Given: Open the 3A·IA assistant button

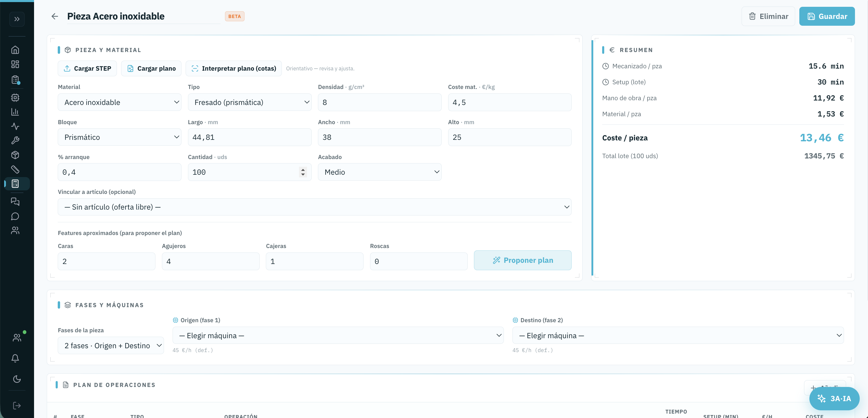Looking at the screenshot, I should tap(834, 398).
